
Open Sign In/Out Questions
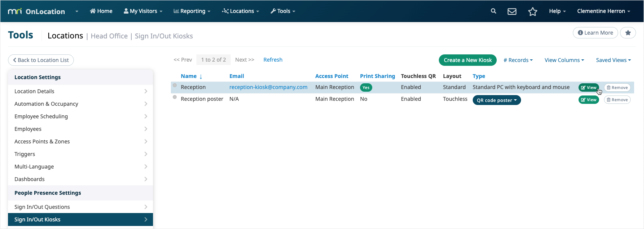(80, 207)
